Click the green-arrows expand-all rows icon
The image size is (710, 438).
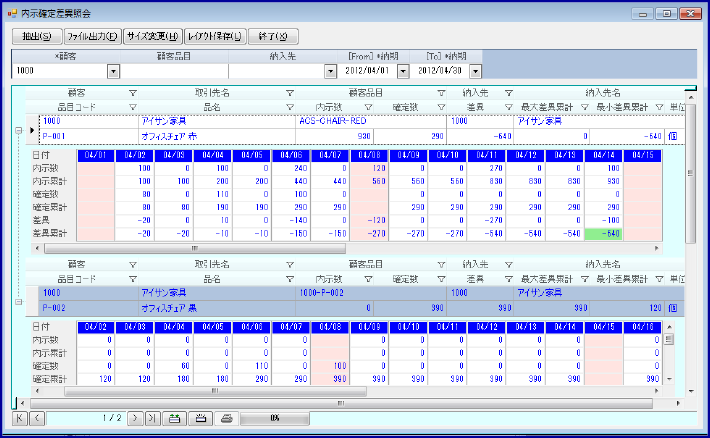coord(174,418)
